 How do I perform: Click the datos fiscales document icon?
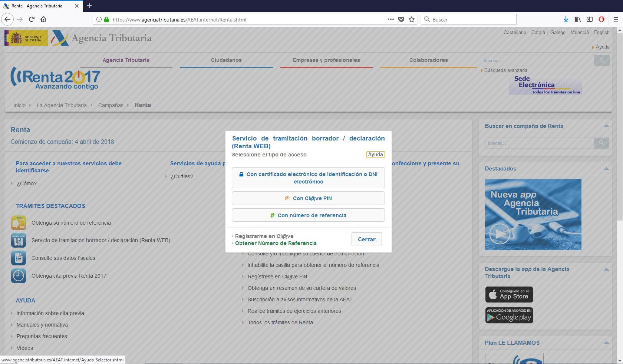19,258
